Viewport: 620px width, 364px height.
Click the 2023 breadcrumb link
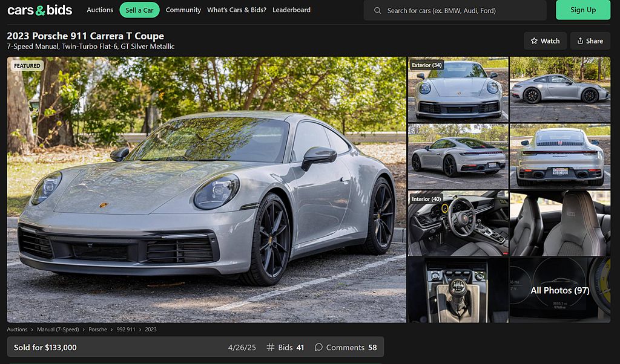click(151, 330)
